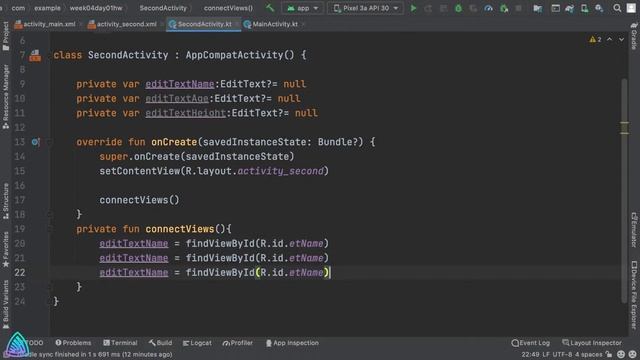Run the app with green play button
This screenshot has height=360, width=640.
click(x=413, y=8)
